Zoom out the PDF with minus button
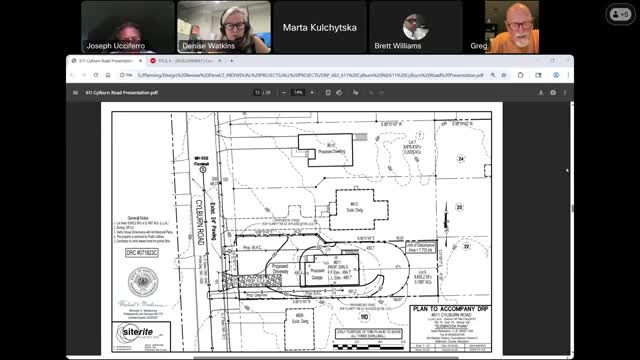This screenshot has height=360, width=640. [284, 93]
